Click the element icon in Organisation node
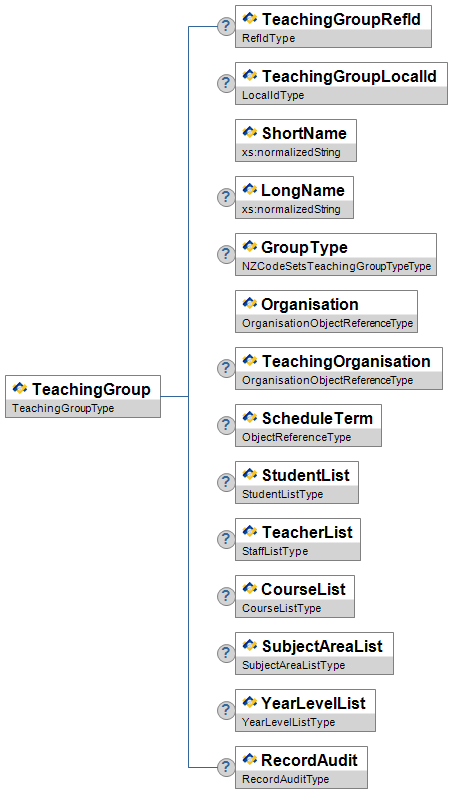This screenshot has height=793, width=470. pyautogui.click(x=249, y=303)
